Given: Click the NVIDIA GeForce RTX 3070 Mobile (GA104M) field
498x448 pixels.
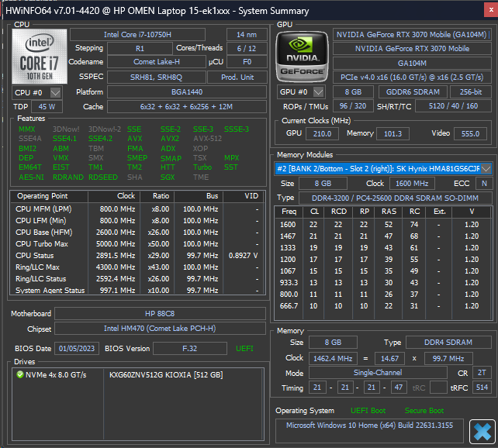Looking at the screenshot, I should click(x=412, y=35).
